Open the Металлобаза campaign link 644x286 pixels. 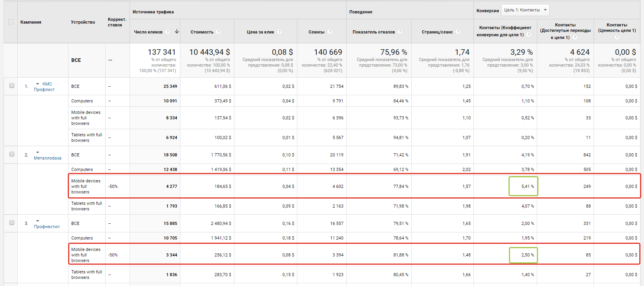[48, 158]
